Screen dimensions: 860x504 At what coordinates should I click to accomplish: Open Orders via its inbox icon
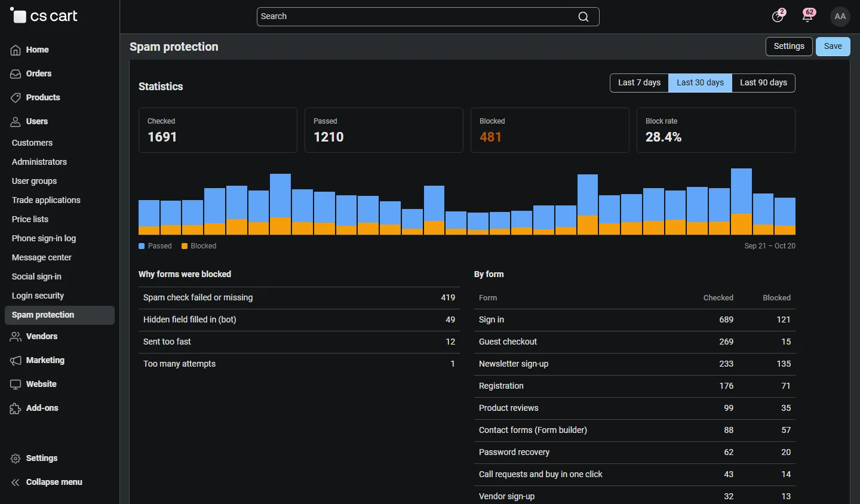16,74
